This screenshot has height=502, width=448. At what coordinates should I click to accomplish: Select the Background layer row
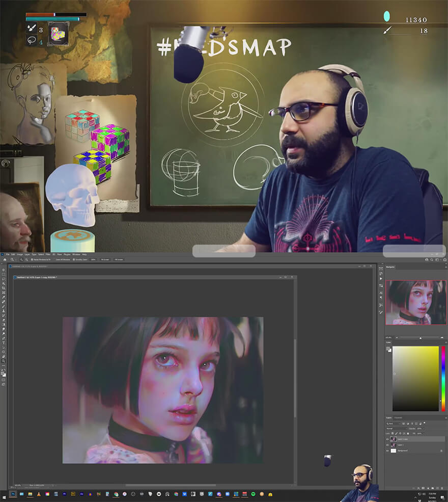[415, 451]
